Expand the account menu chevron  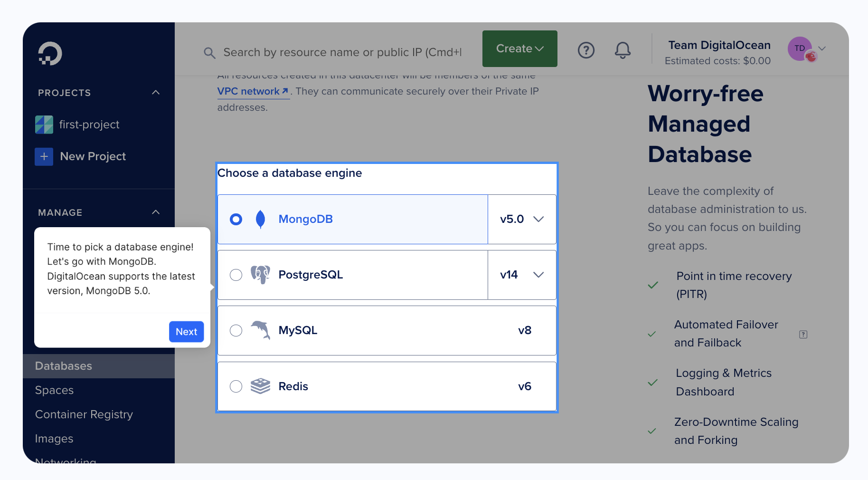[822, 48]
